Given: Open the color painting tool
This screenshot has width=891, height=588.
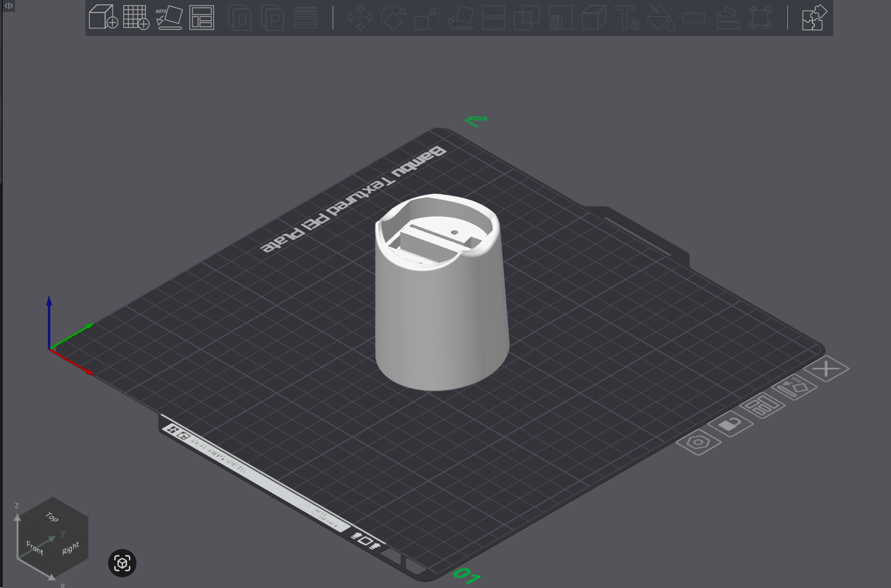Looking at the screenshot, I should [661, 18].
